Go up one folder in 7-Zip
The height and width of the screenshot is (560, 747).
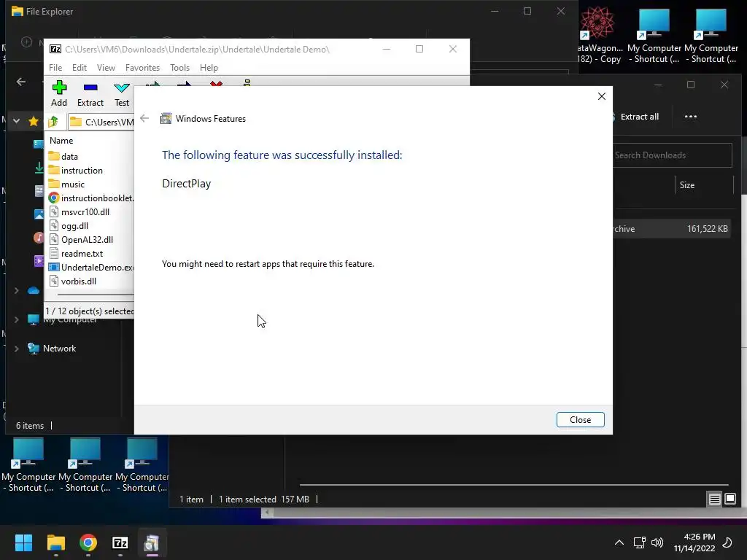53,122
